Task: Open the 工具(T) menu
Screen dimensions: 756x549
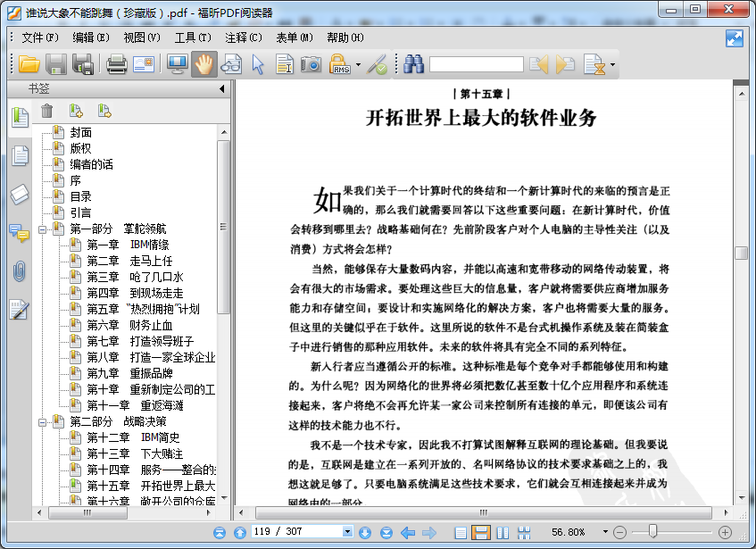Action: pyautogui.click(x=193, y=37)
